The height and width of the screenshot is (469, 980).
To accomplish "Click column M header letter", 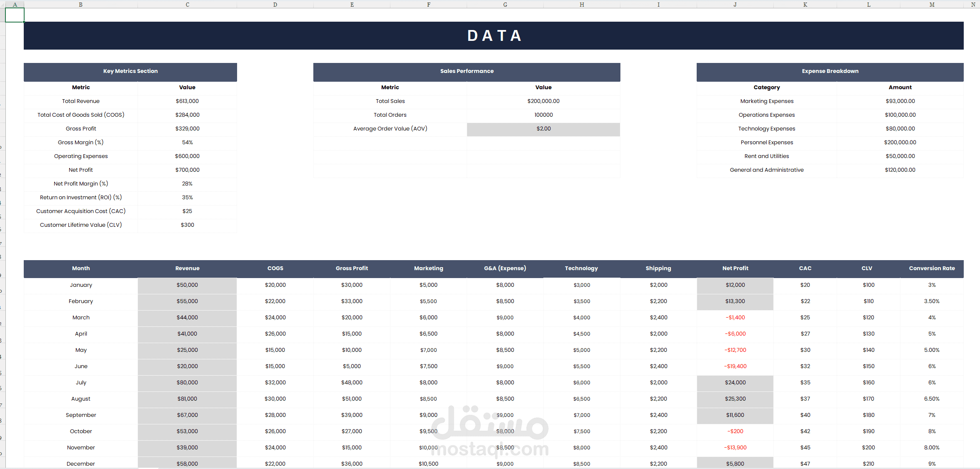I will click(x=932, y=5).
